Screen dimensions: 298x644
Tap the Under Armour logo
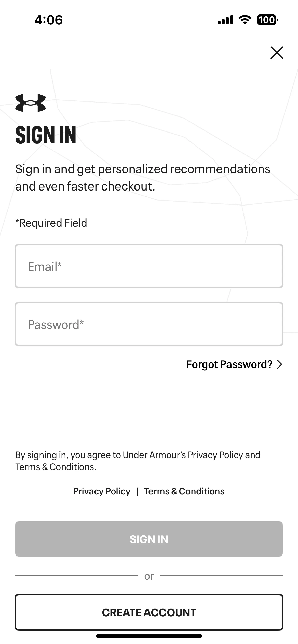31,103
